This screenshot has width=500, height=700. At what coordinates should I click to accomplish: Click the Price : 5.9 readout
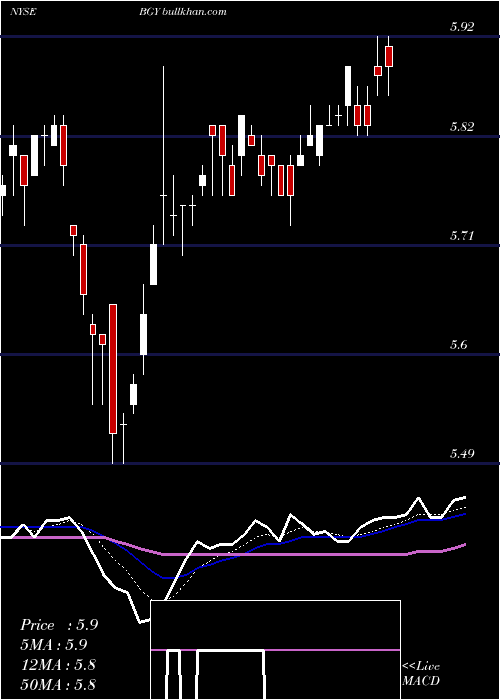click(59, 625)
